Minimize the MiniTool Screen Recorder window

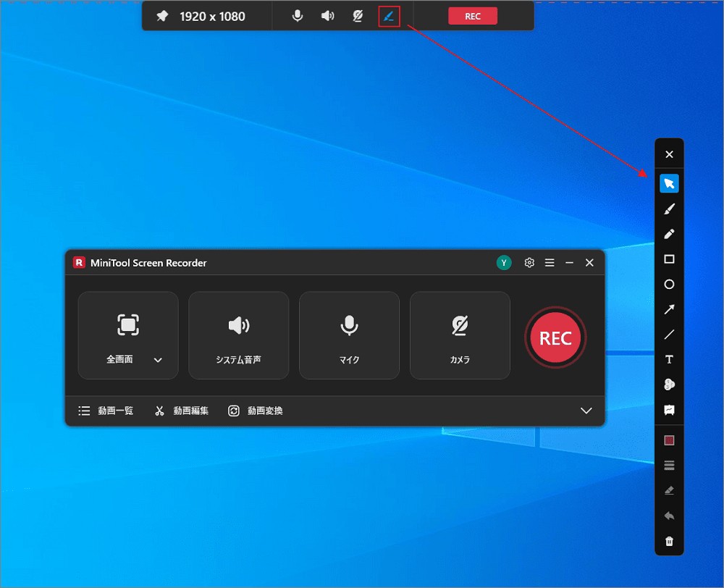pyautogui.click(x=569, y=262)
